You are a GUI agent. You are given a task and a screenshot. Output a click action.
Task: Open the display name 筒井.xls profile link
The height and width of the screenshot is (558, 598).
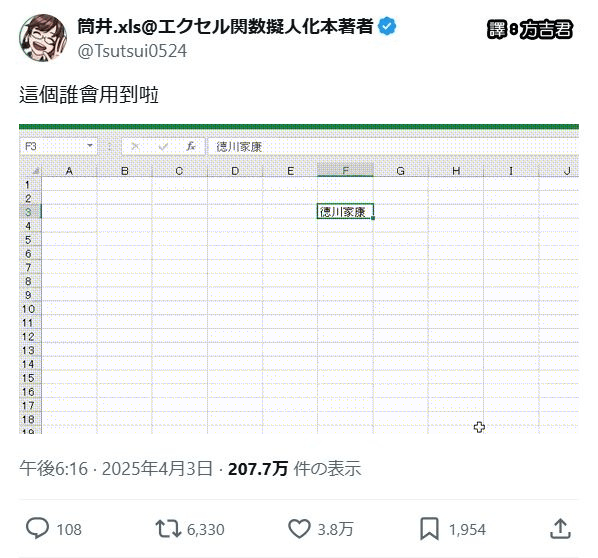tap(225, 27)
